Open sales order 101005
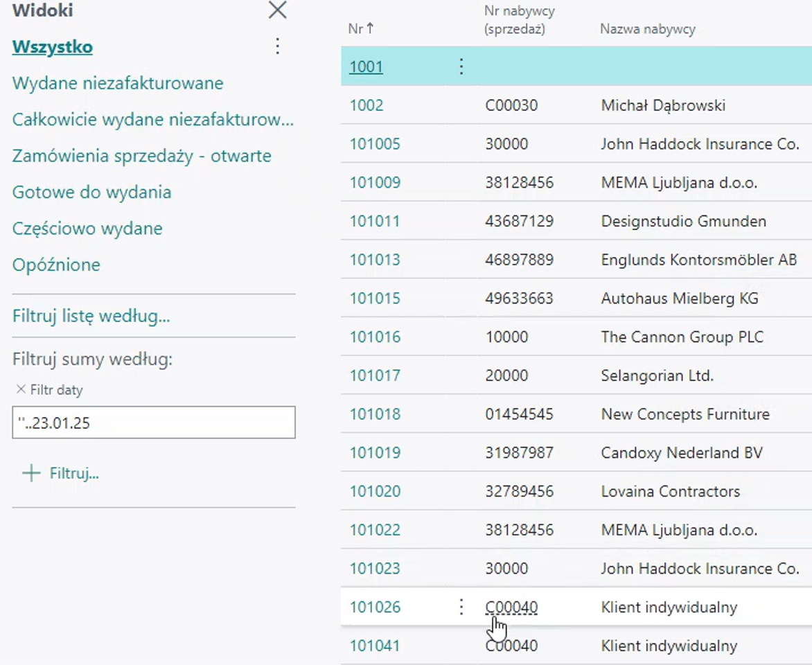This screenshot has width=812, height=665. pyautogui.click(x=375, y=143)
